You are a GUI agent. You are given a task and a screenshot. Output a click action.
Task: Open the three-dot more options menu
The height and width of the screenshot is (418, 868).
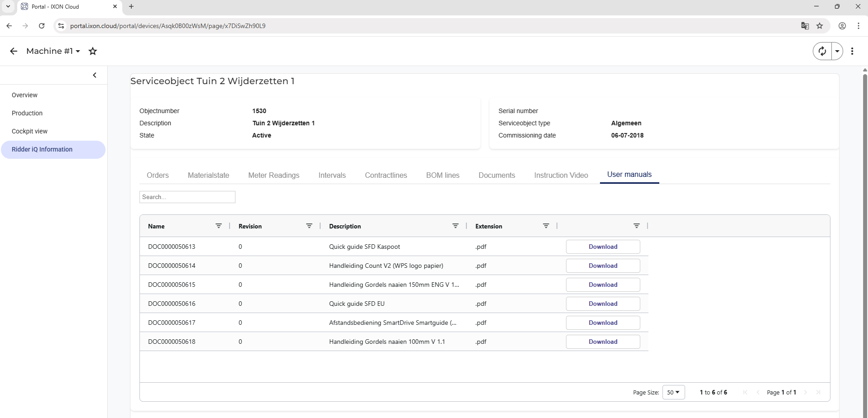852,51
